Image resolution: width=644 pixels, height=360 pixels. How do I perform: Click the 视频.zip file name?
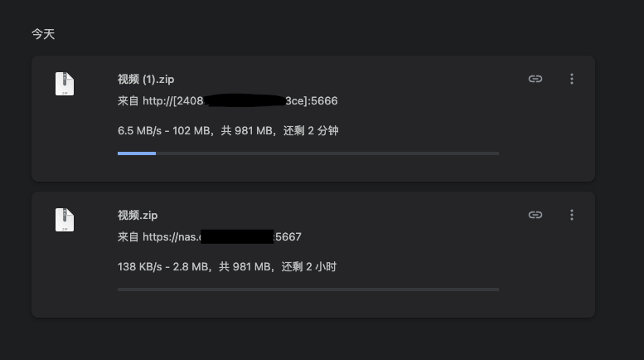click(x=138, y=216)
